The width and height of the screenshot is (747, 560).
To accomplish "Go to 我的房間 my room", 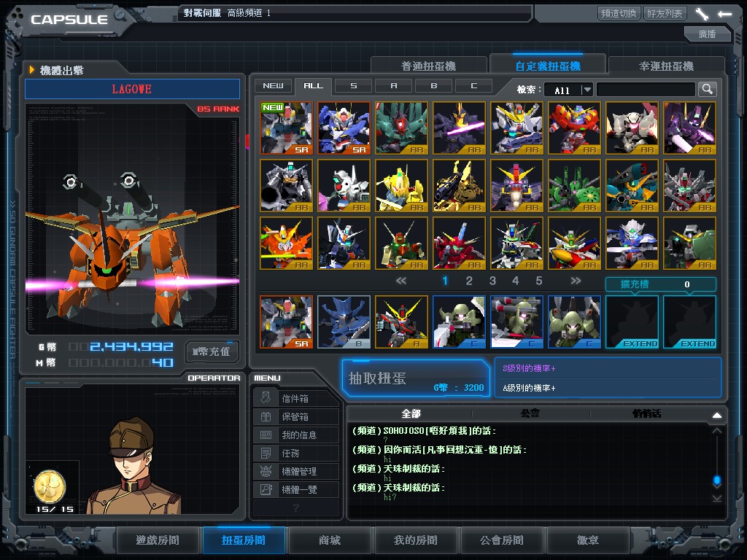I will [415, 540].
